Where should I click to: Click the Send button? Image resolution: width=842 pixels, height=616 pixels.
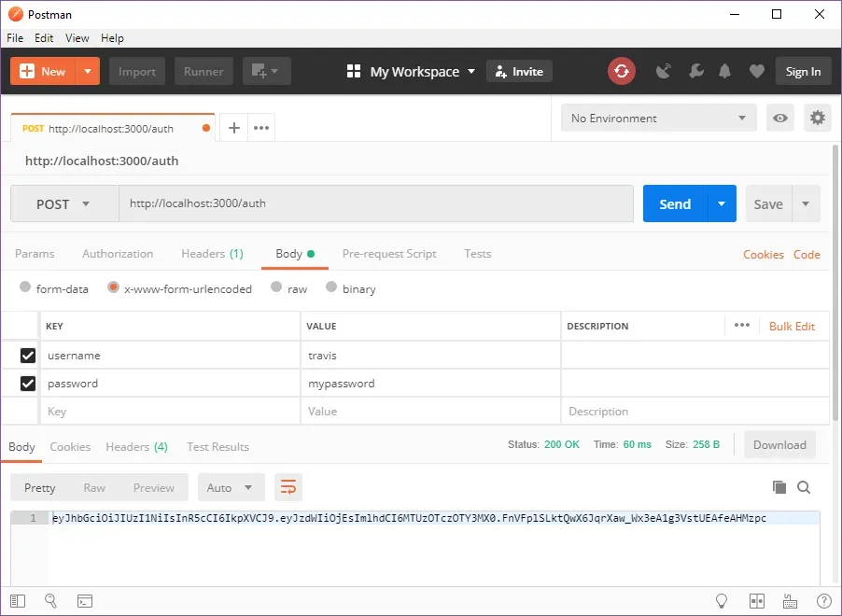[674, 203]
